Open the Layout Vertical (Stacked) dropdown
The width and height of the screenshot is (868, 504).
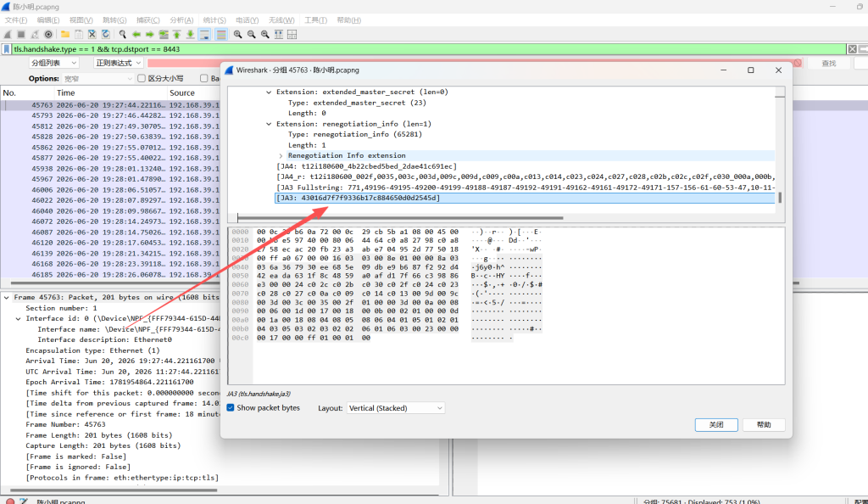395,408
